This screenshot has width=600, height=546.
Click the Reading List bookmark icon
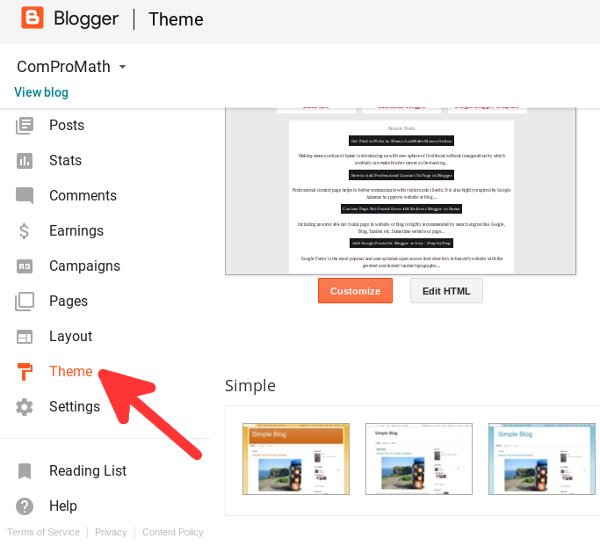(x=24, y=471)
